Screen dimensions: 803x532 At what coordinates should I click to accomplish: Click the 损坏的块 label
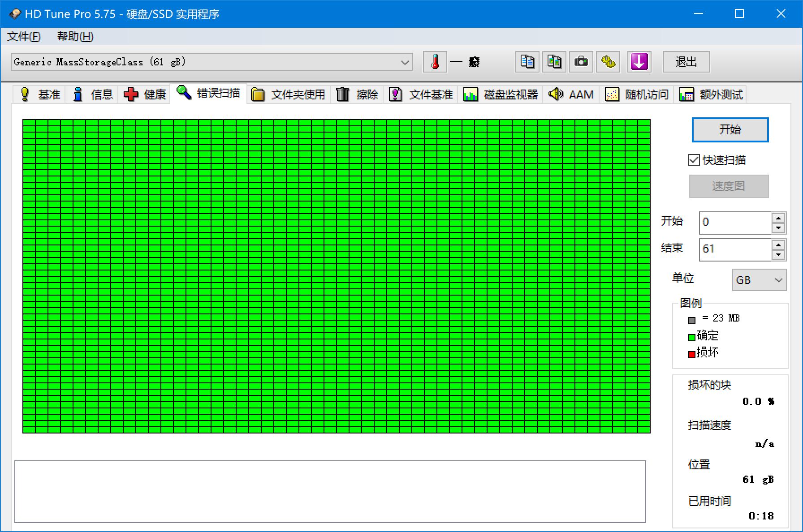pyautogui.click(x=710, y=385)
